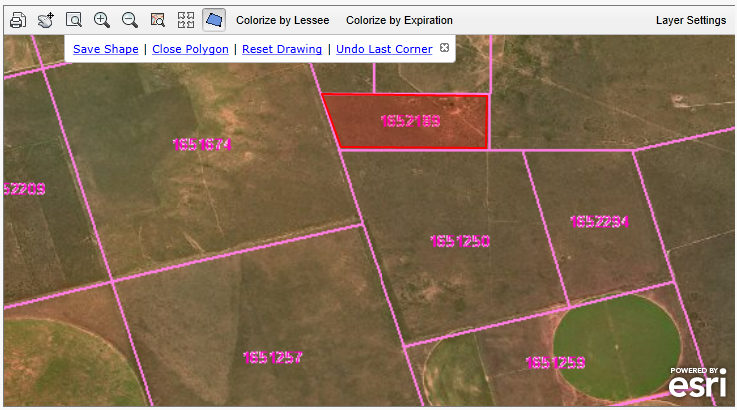Select the add layer tool icon
This screenshot has height=410, width=737.
(x=45, y=20)
